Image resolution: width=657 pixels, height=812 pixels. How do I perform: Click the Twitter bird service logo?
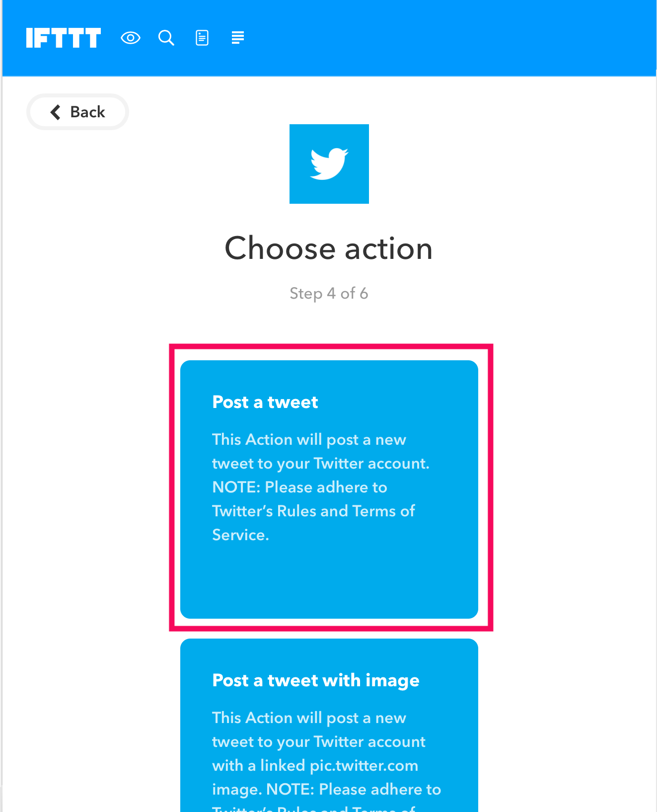point(329,164)
